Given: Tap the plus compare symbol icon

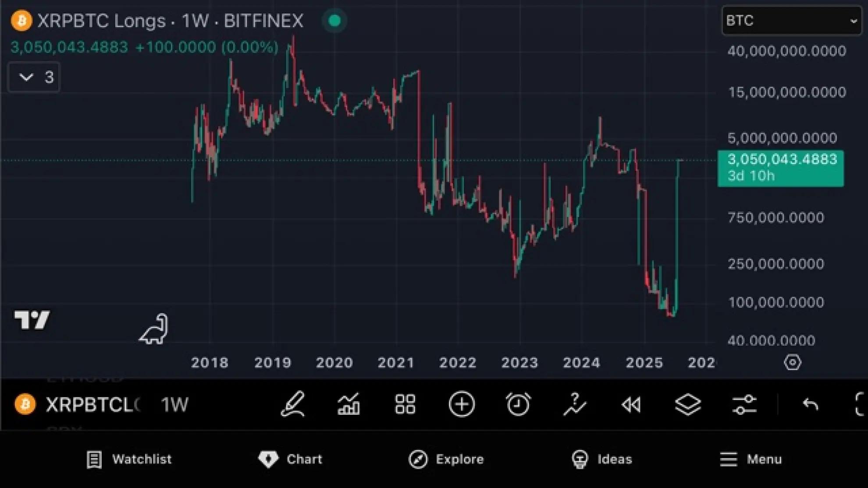Looking at the screenshot, I should [462, 404].
